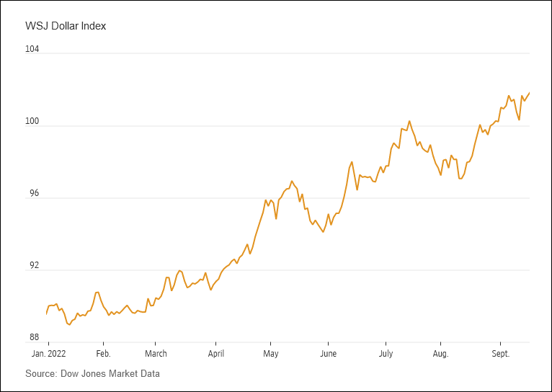
Task: Click the 104 y-axis label
Action: click(33, 50)
